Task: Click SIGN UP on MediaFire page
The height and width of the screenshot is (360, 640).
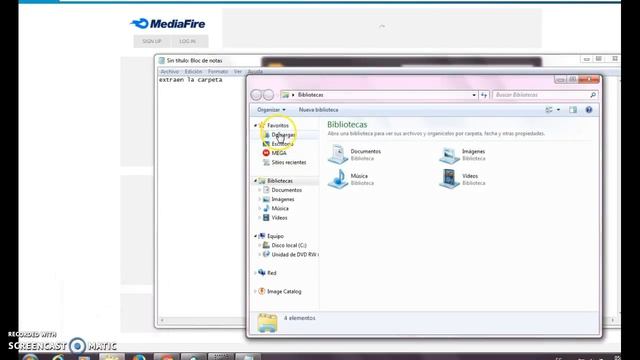Action: tap(152, 41)
